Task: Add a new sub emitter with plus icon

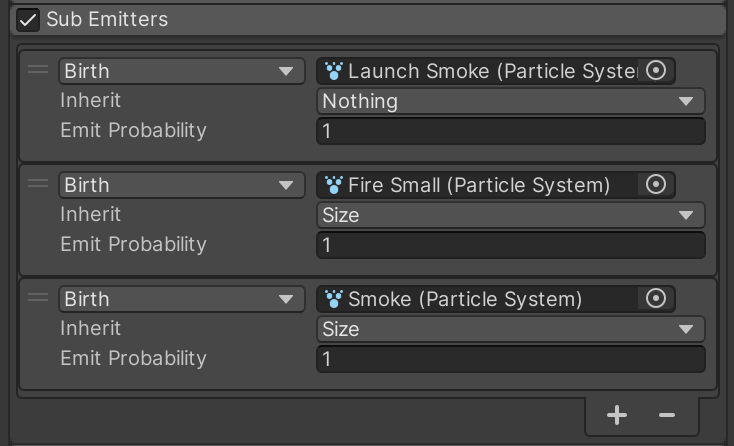Action: pos(617,415)
